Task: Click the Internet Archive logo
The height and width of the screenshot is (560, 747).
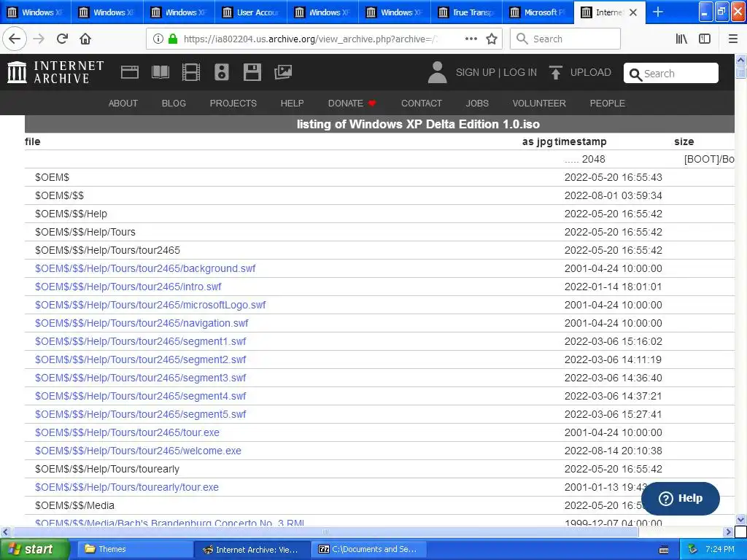Action: tap(55, 72)
